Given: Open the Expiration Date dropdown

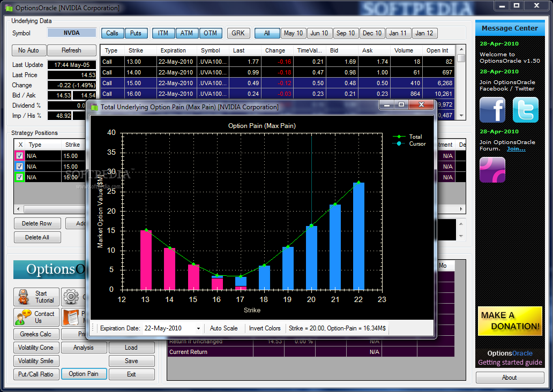Looking at the screenshot, I should click(198, 328).
